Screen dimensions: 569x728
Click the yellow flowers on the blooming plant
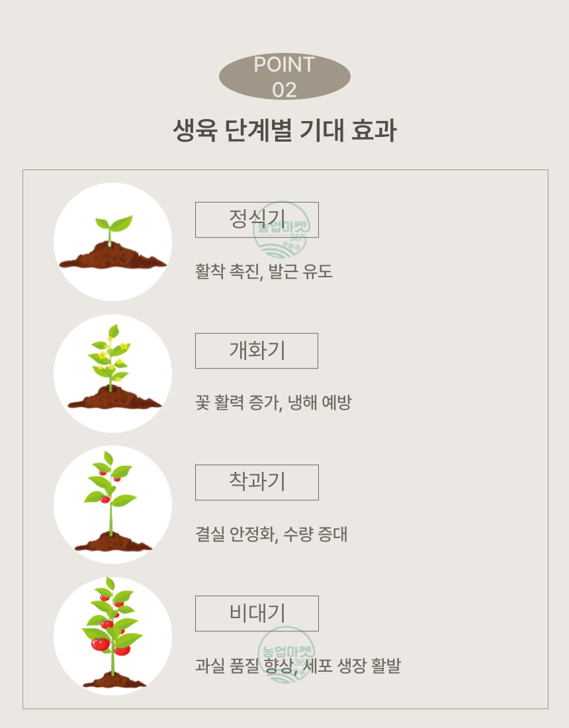[111, 357]
